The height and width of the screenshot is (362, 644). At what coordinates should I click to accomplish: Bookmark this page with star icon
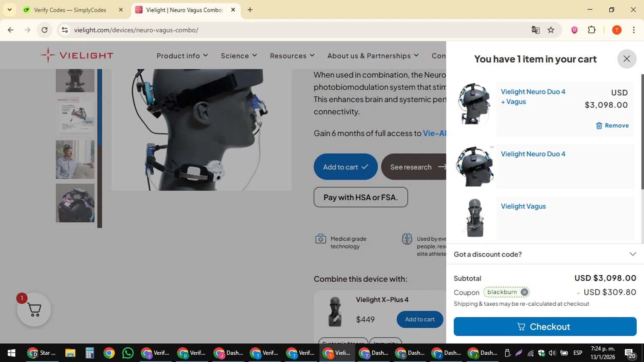[x=551, y=30]
